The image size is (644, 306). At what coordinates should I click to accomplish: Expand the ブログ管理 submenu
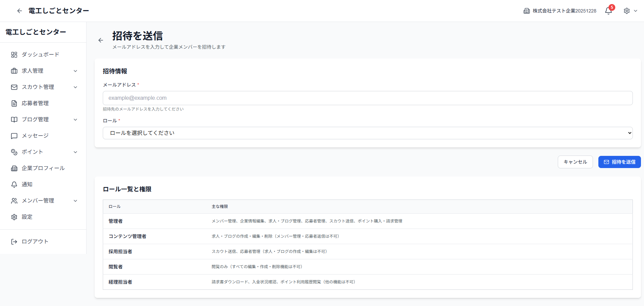point(75,119)
